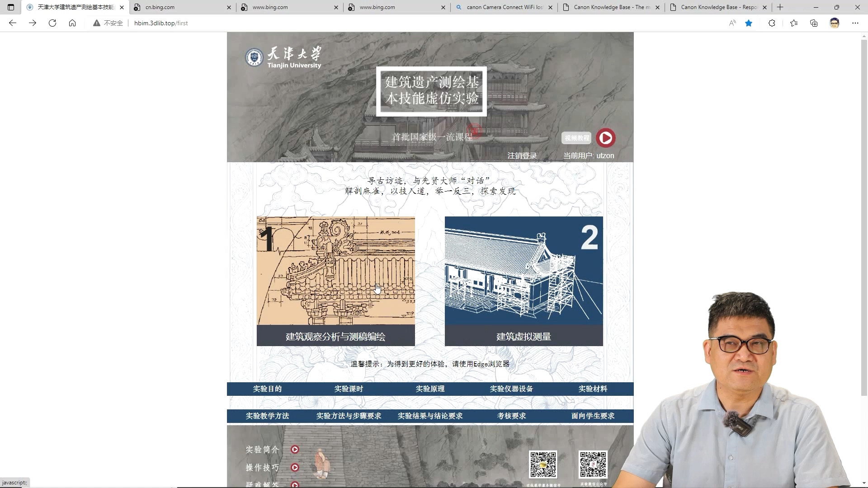Viewport: 868px width, 488px height.
Task: Click the user profile avatar icon
Action: pos(834,23)
